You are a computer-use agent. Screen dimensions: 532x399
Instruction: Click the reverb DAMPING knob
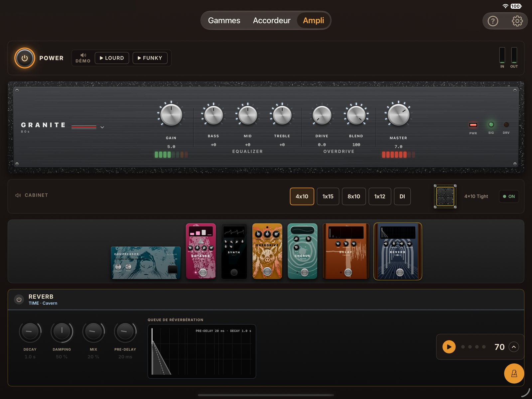point(62,332)
